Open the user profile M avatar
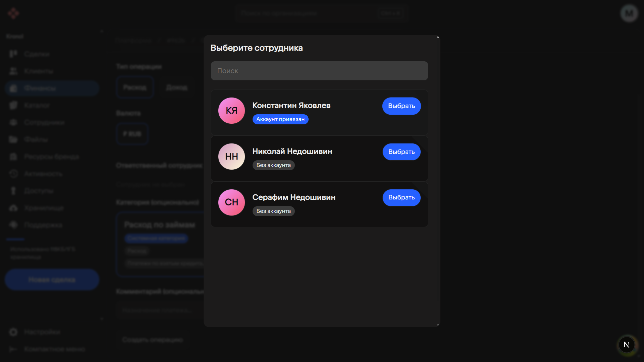Image resolution: width=644 pixels, height=362 pixels. click(x=629, y=13)
